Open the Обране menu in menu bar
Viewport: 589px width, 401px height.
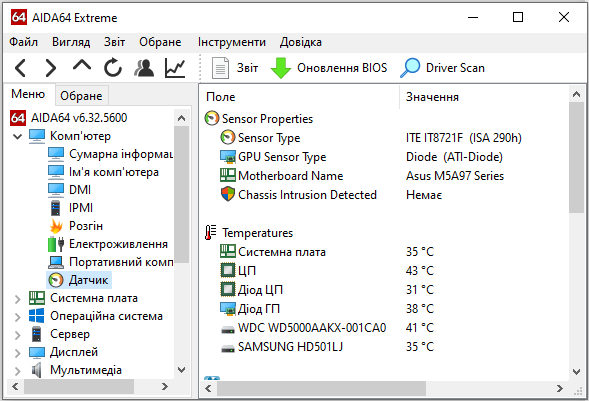[160, 42]
